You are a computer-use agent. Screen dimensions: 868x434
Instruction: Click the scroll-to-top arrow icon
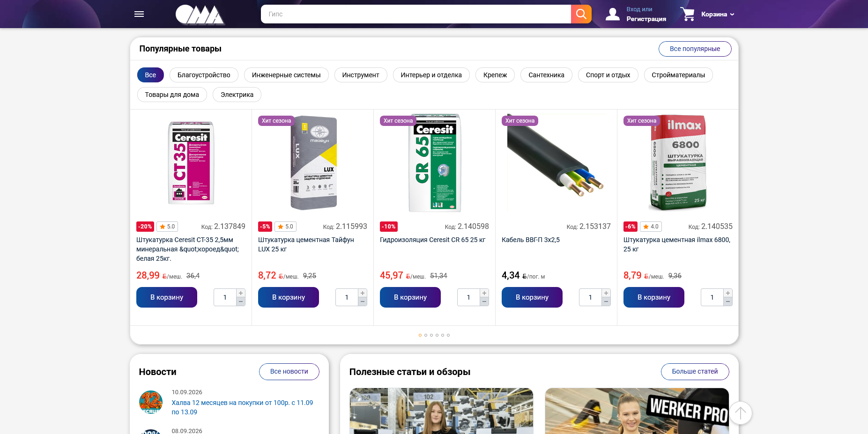point(740,413)
